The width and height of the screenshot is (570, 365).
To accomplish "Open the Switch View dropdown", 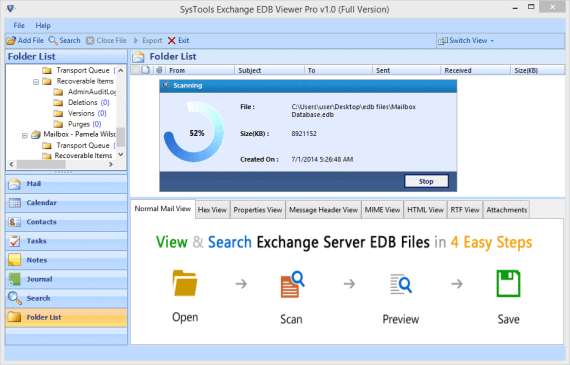I will point(466,40).
